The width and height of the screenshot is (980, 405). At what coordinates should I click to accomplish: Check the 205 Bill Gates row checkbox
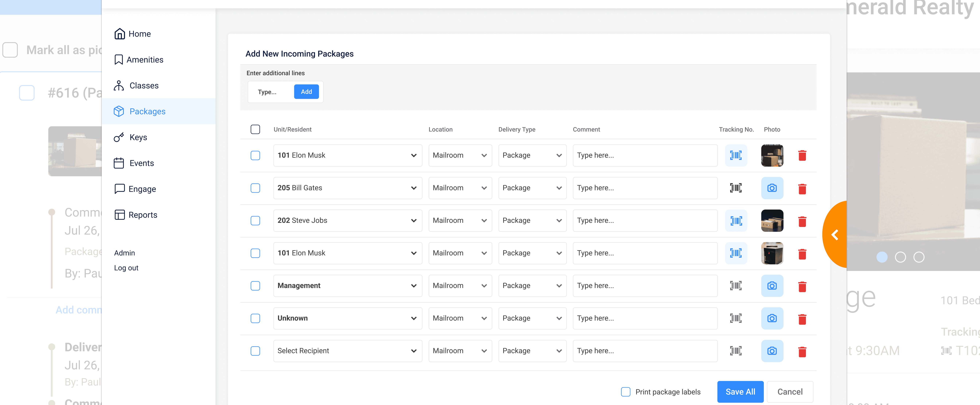[255, 188]
